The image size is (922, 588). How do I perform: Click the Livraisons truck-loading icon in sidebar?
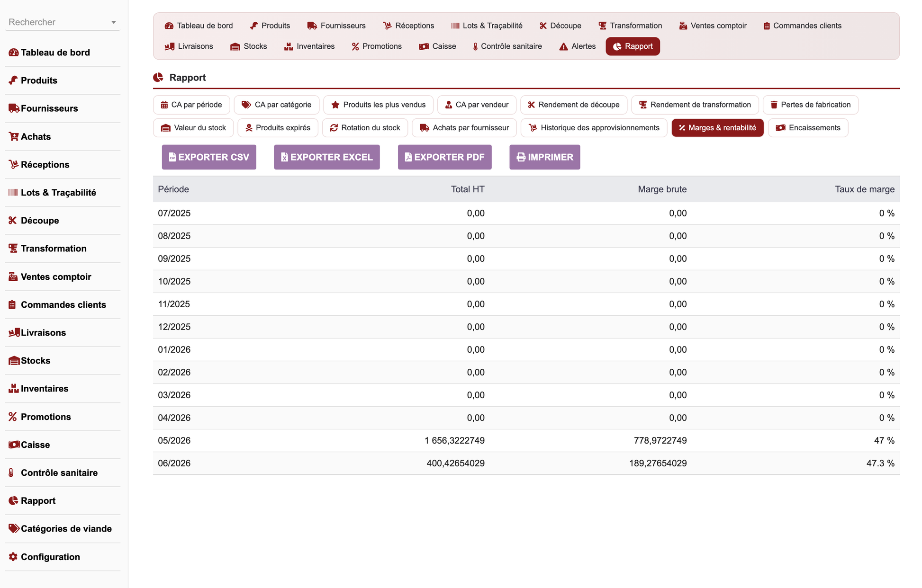14,332
